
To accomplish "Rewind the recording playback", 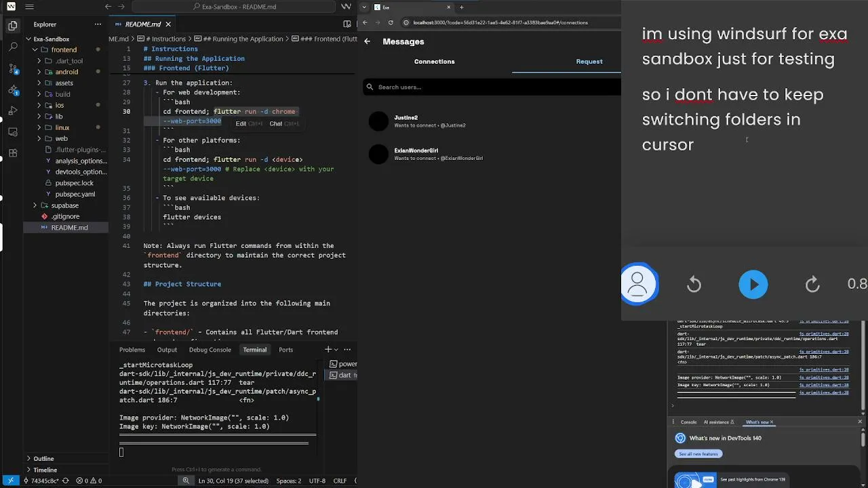I will point(694,285).
